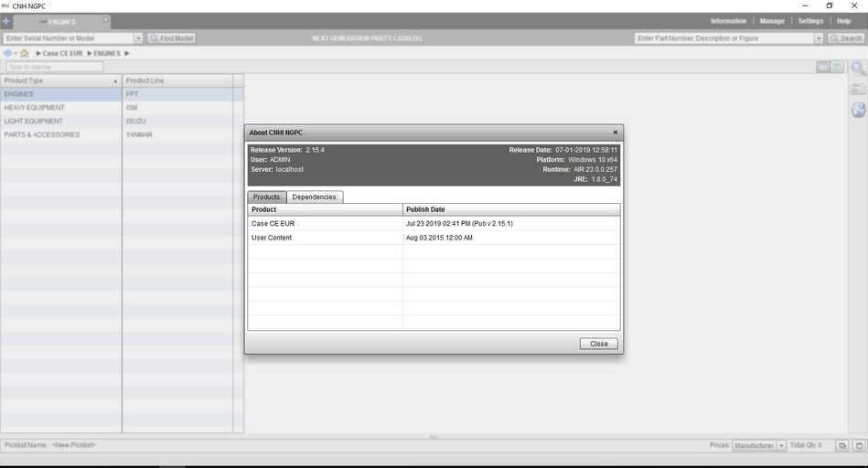The width and height of the screenshot is (868, 468).
Task: Click the card icon in the right sidebar
Action: (x=858, y=89)
